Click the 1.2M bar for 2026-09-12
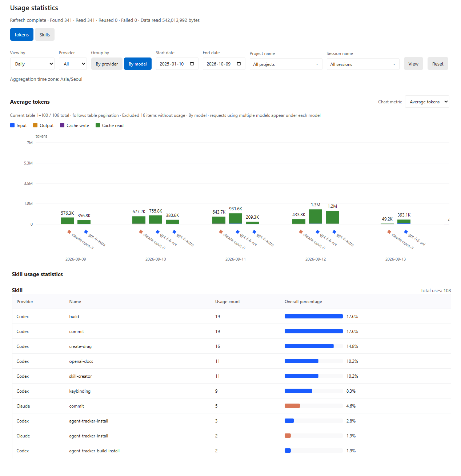The image size is (461, 476). point(332,218)
